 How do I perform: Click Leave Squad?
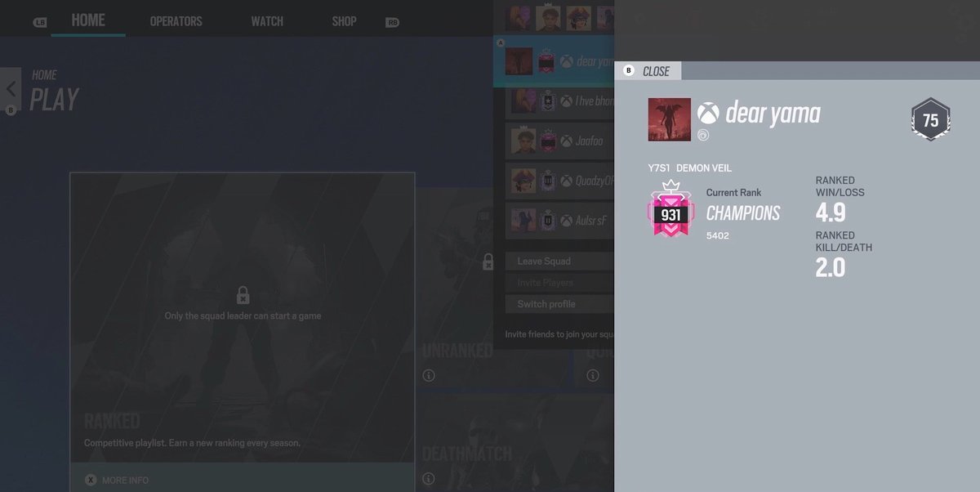(559, 262)
